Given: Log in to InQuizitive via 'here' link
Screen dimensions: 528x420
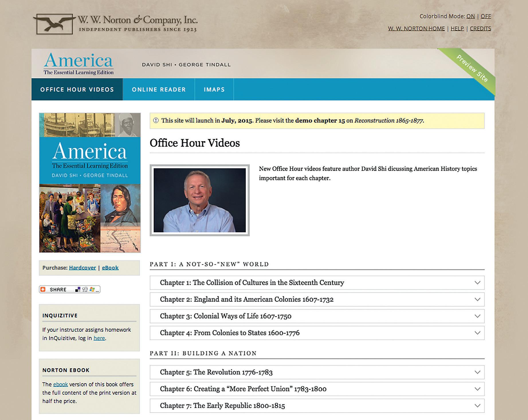Looking at the screenshot, I should [99, 338].
